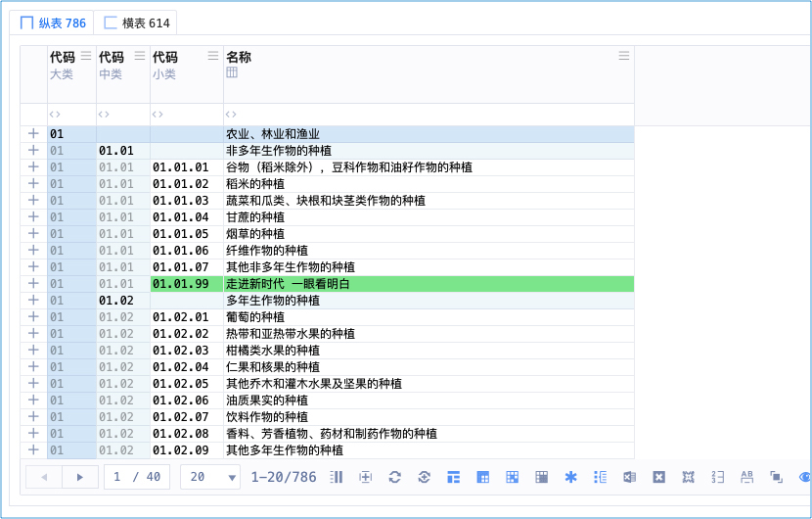The width and height of the screenshot is (812, 519).
Task: Click the numbered list 2-3 icon
Action: [717, 477]
